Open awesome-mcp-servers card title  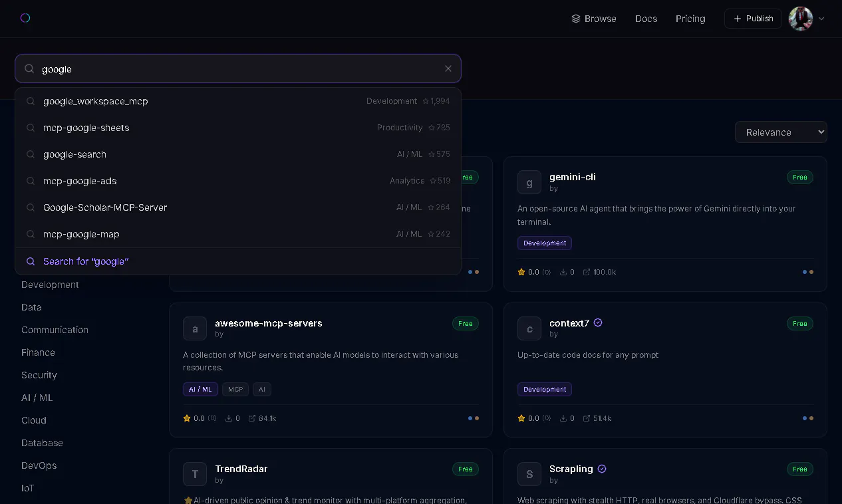(269, 323)
